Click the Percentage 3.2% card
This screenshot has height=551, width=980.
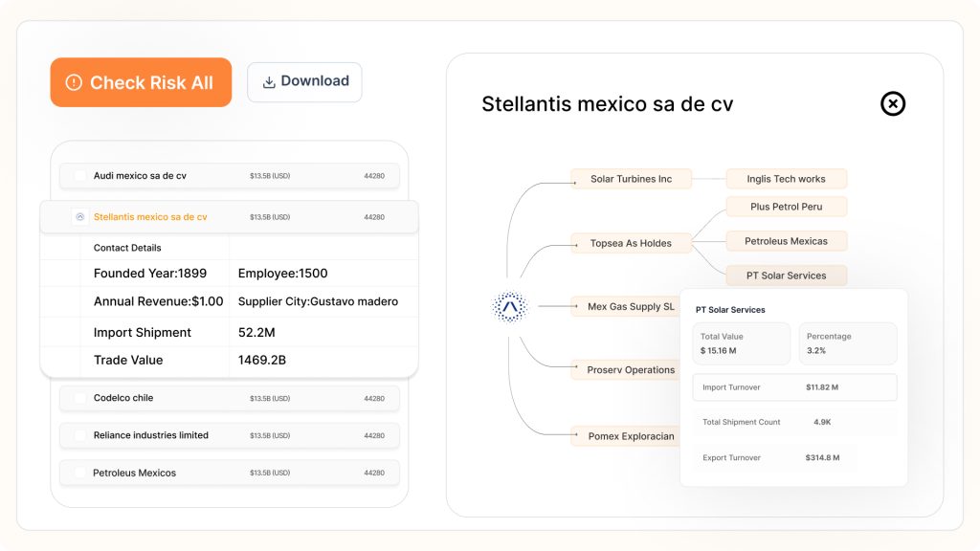point(848,343)
